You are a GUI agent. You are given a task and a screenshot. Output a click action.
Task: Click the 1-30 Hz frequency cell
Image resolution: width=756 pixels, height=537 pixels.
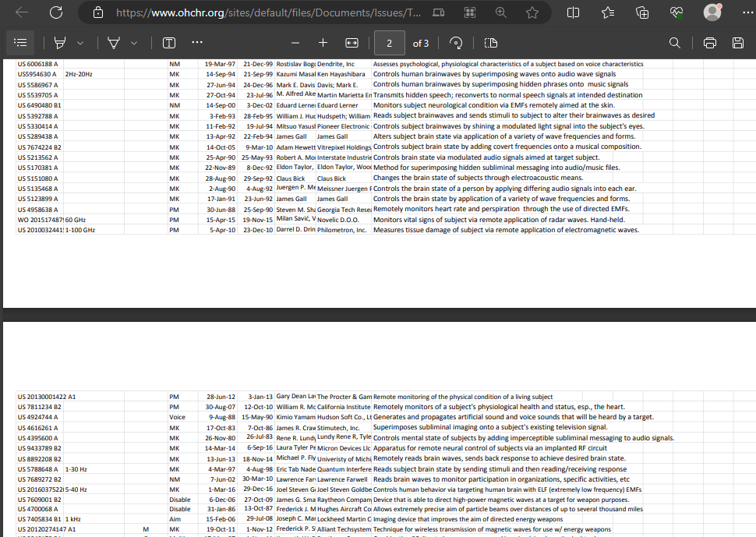pyautogui.click(x=76, y=469)
